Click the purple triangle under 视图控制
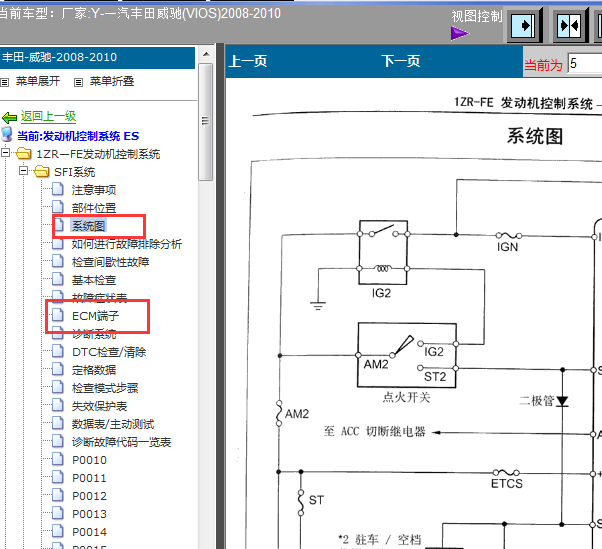602x549 pixels. [460, 33]
